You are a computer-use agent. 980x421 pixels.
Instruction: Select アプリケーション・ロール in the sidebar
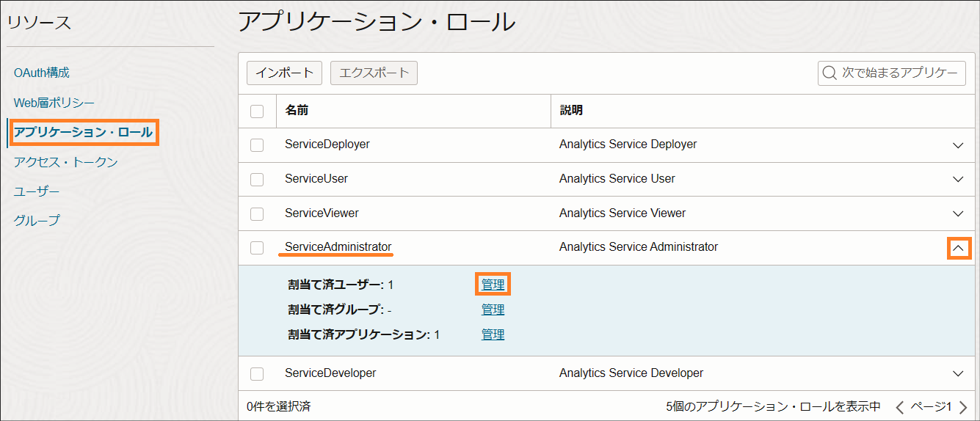pos(84,133)
